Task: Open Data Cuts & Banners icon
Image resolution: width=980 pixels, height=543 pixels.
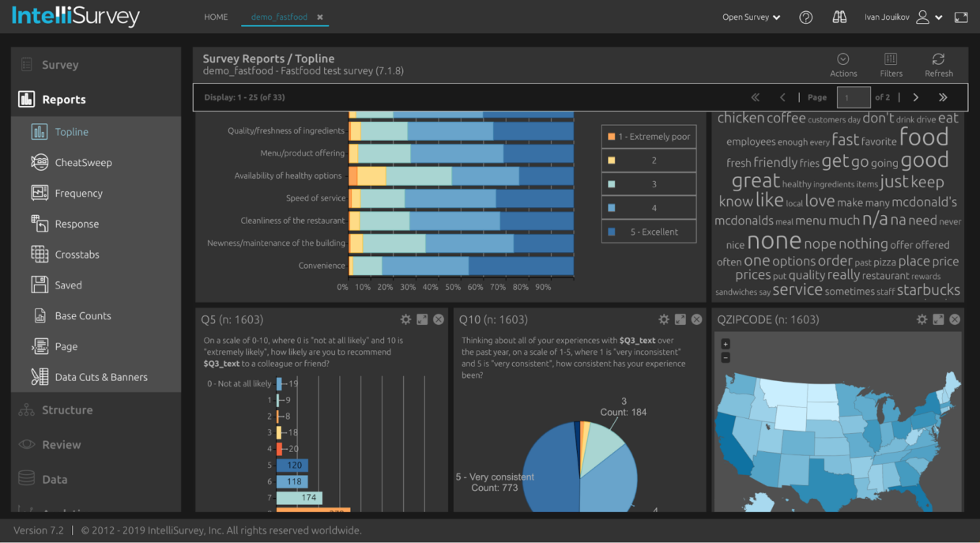Action: [40, 376]
